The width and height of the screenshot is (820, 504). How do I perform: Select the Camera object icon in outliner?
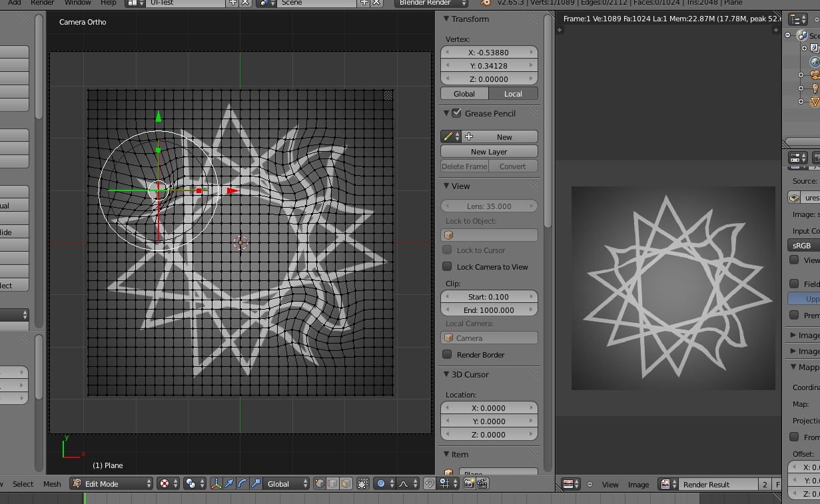(815, 75)
